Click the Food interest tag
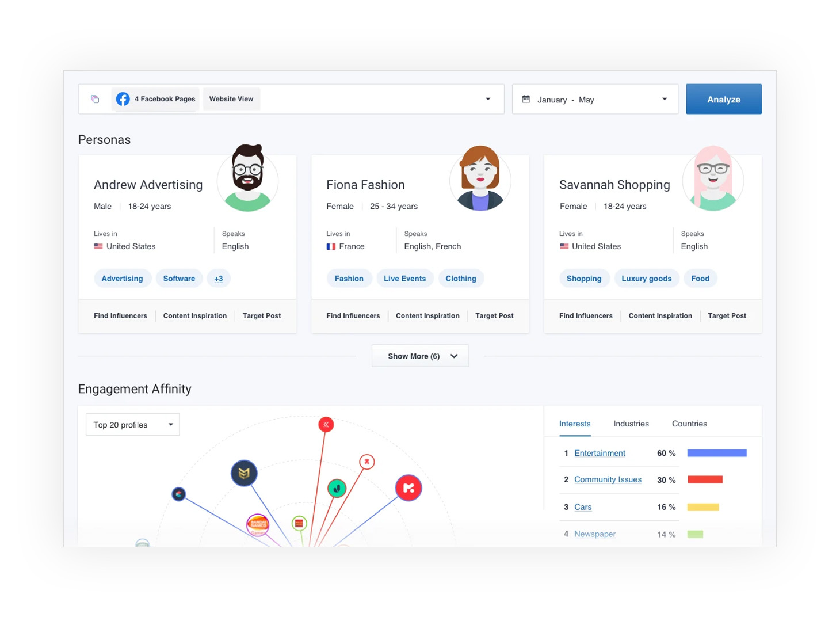840x621 pixels. pyautogui.click(x=700, y=279)
